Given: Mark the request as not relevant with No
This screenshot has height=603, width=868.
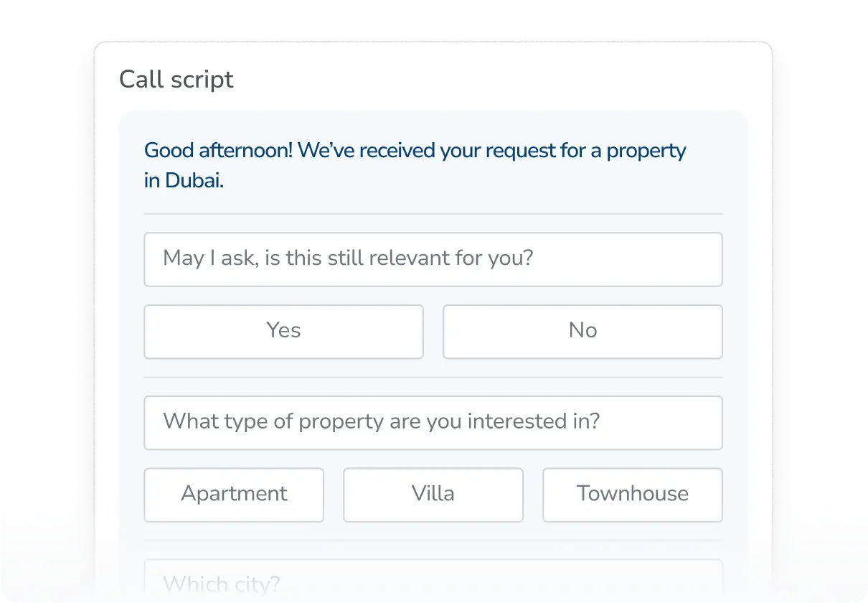Looking at the screenshot, I should coord(582,331).
